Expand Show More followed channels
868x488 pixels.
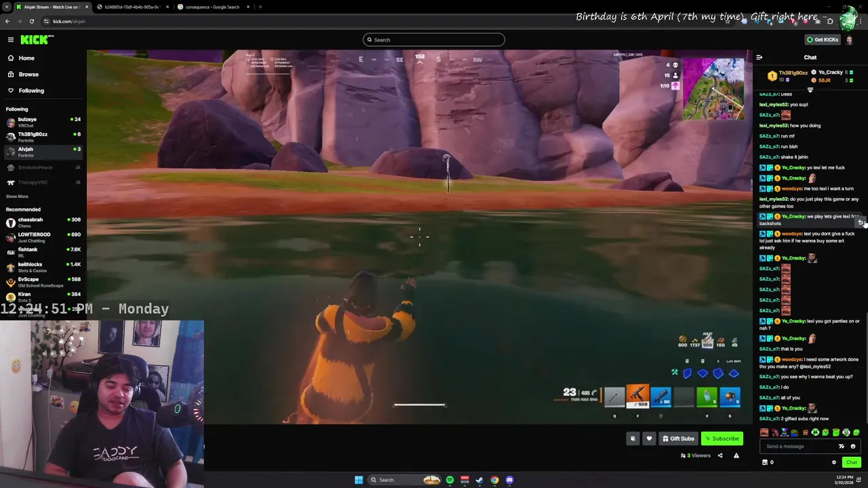click(x=18, y=197)
